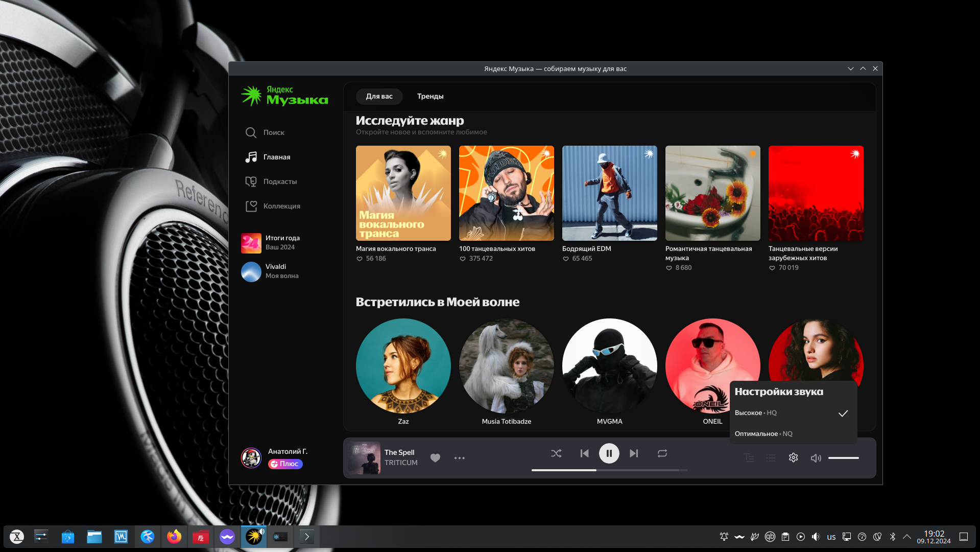This screenshot has width=980, height=552.
Task: Open Танцевальные версии зарубежных хитов cover
Action: 816,193
